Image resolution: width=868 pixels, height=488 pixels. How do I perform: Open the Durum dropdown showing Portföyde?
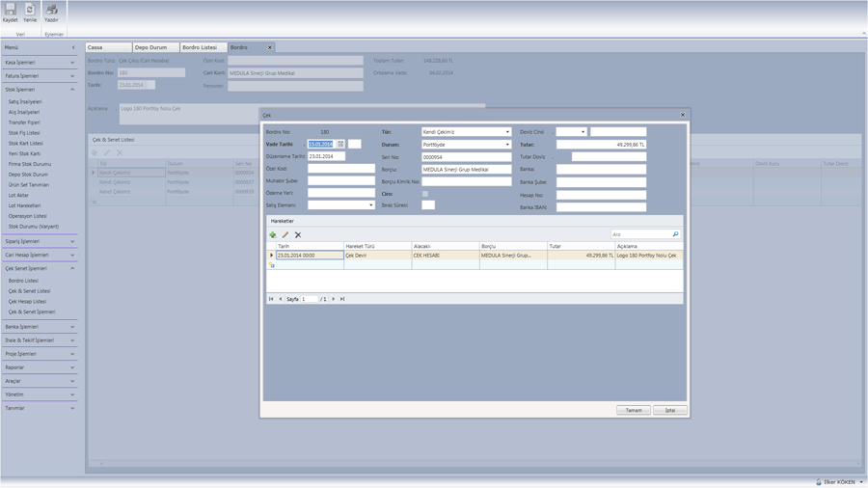(x=507, y=145)
